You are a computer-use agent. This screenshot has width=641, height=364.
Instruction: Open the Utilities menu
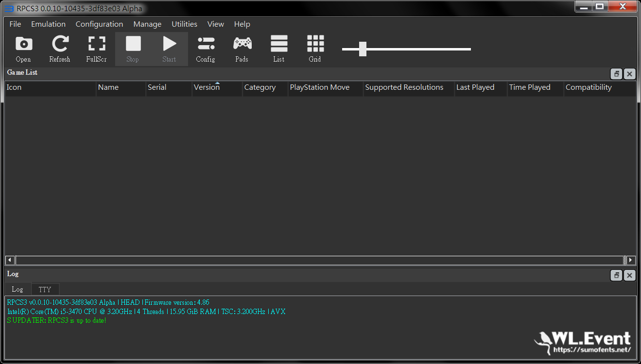(184, 24)
